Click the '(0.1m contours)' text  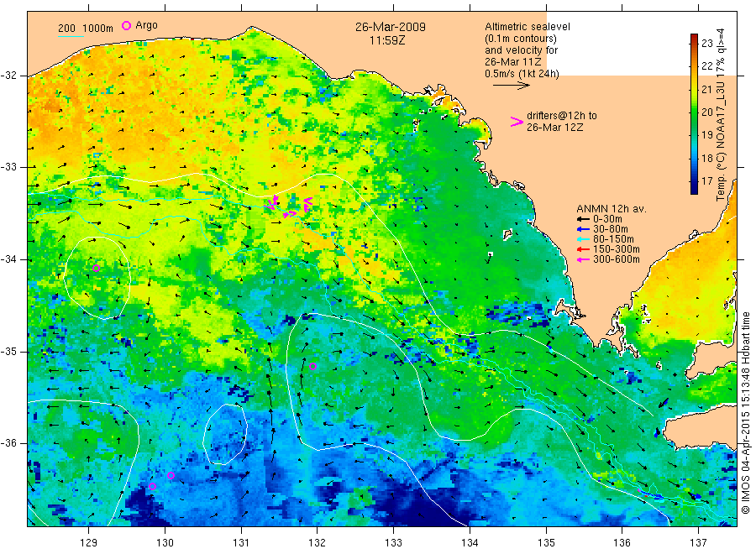521,39
